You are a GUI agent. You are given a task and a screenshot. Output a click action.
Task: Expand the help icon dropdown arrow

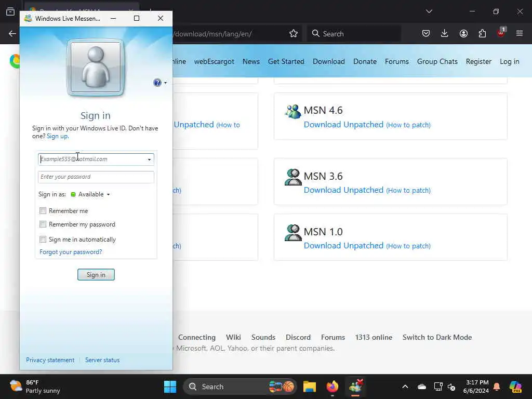165,83
